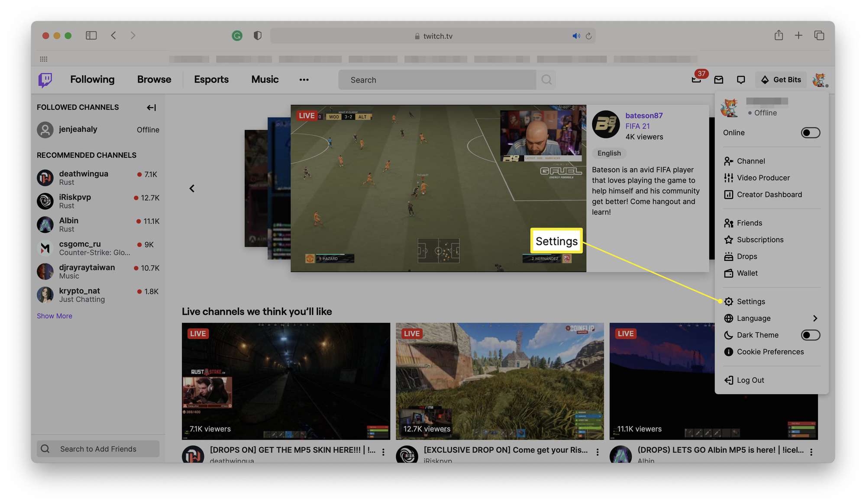Go back with Safari back arrow

(x=113, y=35)
